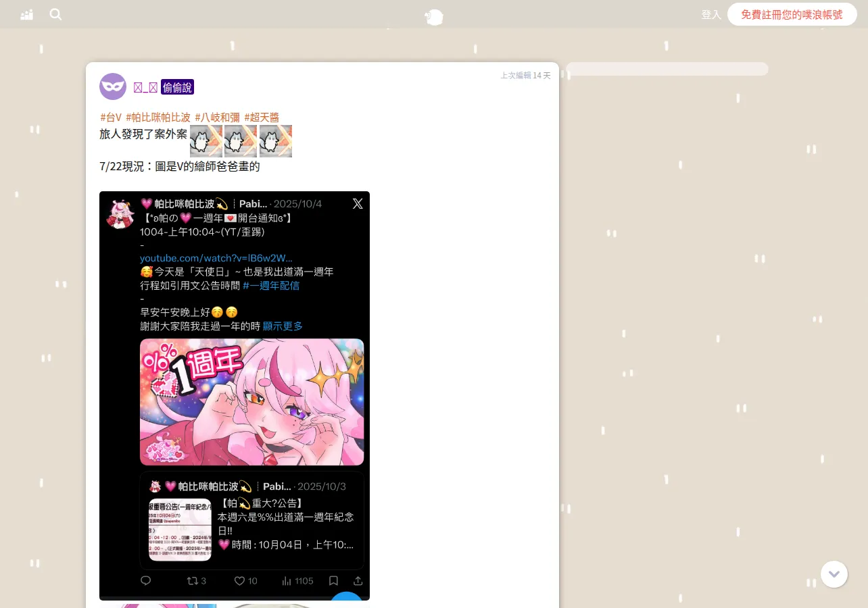868x608 pixels.
Task: Open the youtube.com/watch link in the tweet
Action: coord(216,258)
